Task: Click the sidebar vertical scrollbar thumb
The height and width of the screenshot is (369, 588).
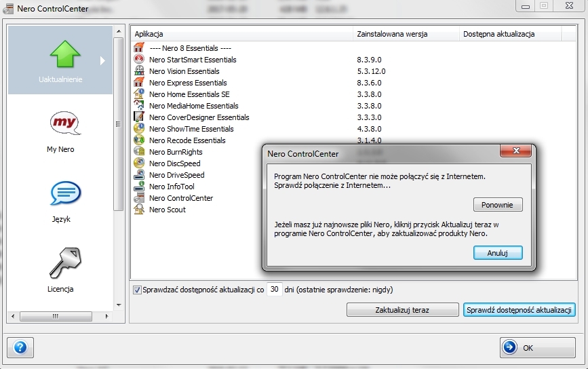Action: pos(119,123)
